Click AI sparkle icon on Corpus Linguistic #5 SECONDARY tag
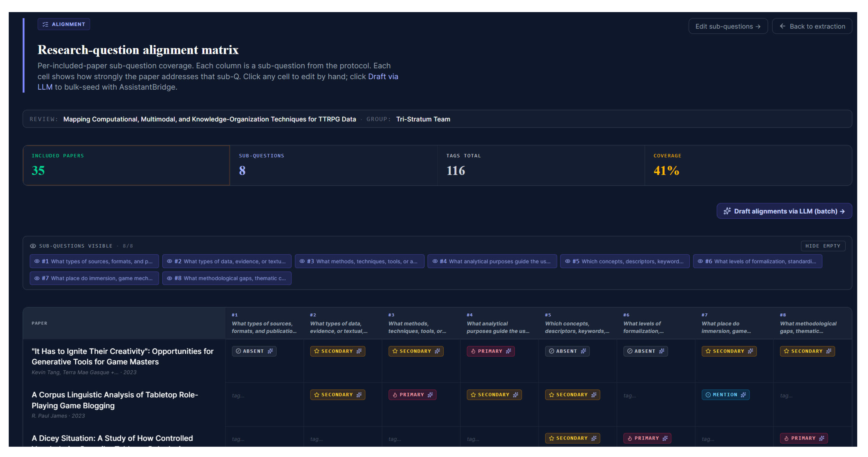 pos(594,395)
